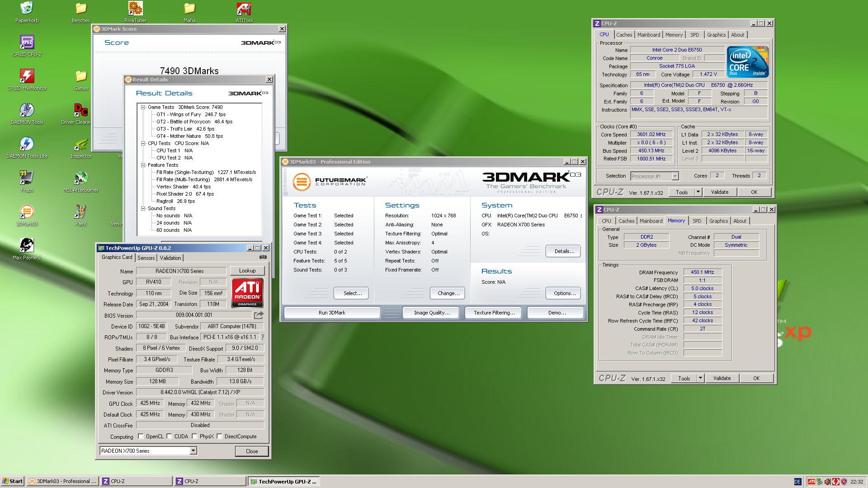
Task: Switch to the GPU-Z Sensors tab
Action: (x=146, y=258)
